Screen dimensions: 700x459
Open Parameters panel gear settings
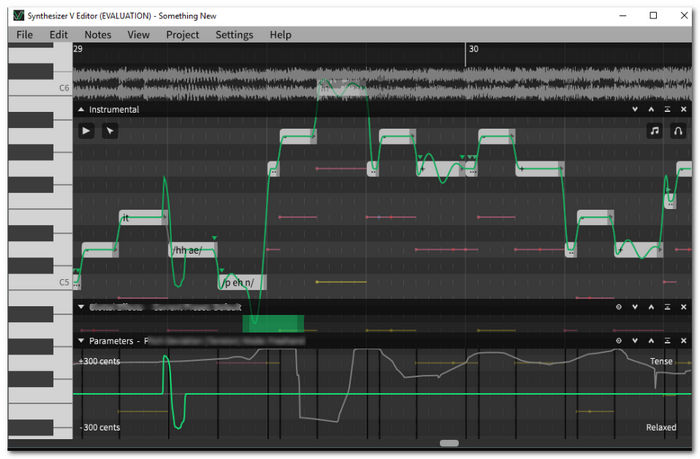[618, 341]
